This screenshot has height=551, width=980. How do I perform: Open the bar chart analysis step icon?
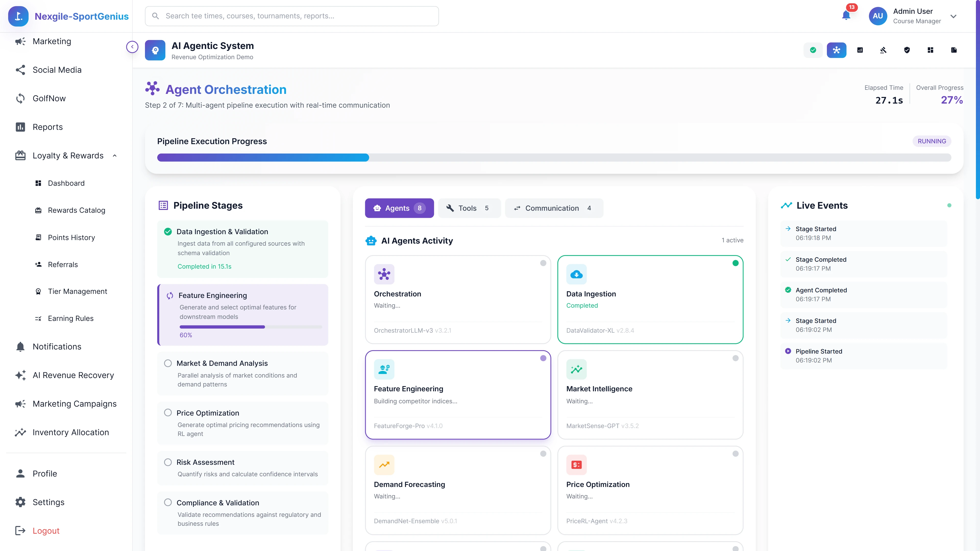click(860, 50)
